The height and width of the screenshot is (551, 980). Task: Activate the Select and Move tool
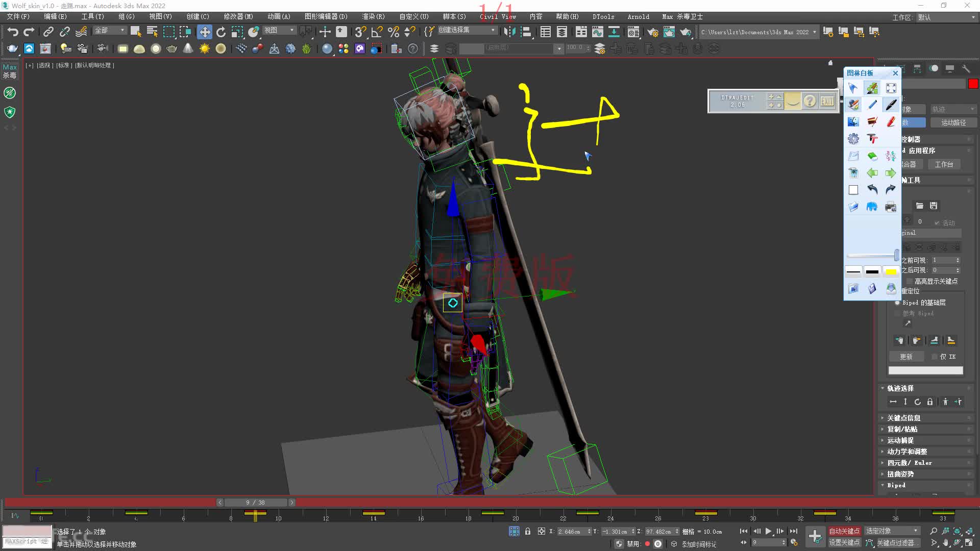(x=204, y=32)
